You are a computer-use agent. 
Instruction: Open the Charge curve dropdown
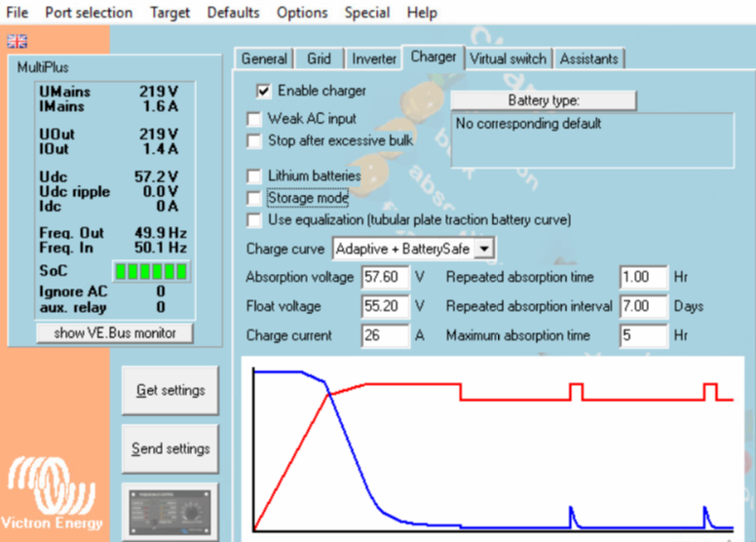click(484, 249)
